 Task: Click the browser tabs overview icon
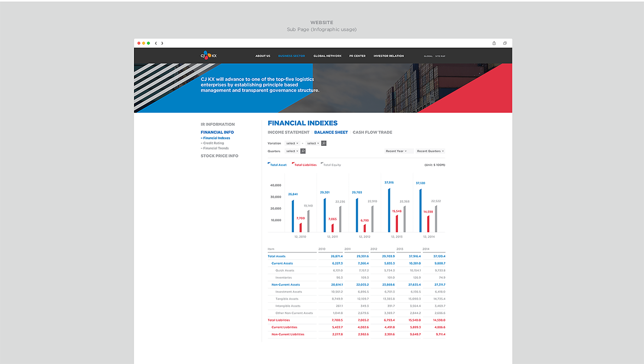click(505, 43)
